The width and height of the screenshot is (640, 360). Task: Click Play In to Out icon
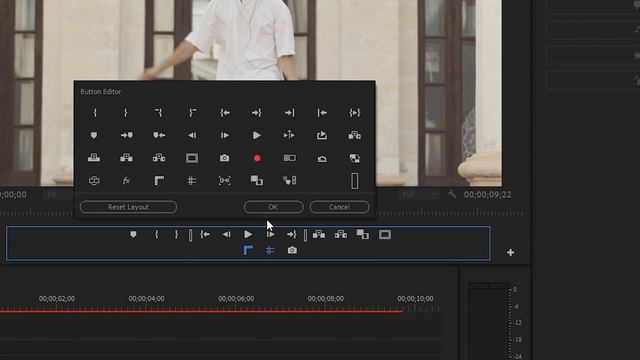click(x=355, y=113)
